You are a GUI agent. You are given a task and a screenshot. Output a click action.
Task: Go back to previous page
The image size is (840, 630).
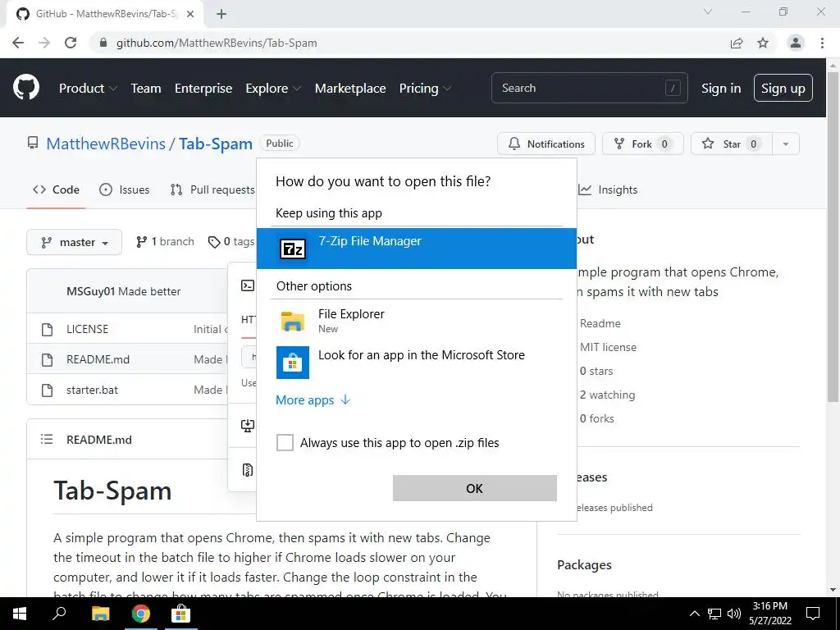(x=18, y=43)
